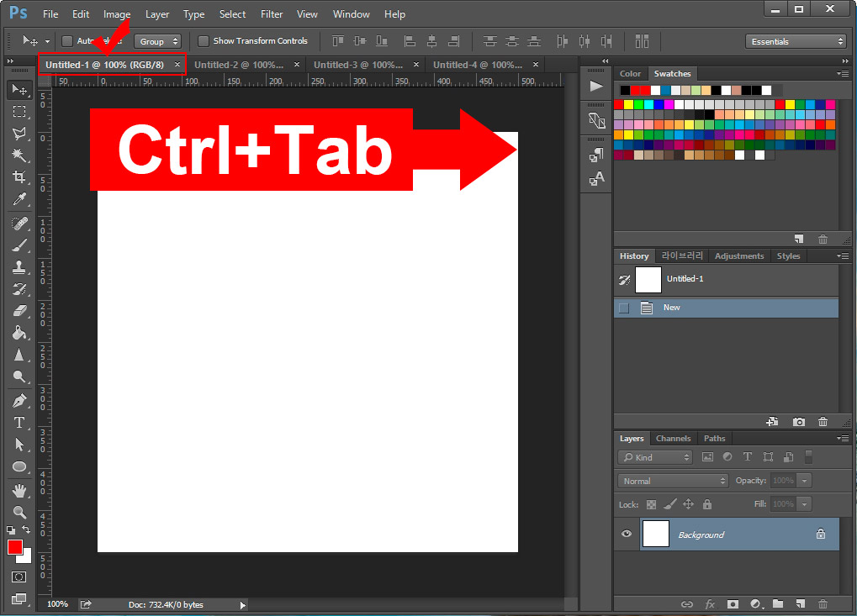Select the Move tool
The image size is (857, 616).
(19, 89)
